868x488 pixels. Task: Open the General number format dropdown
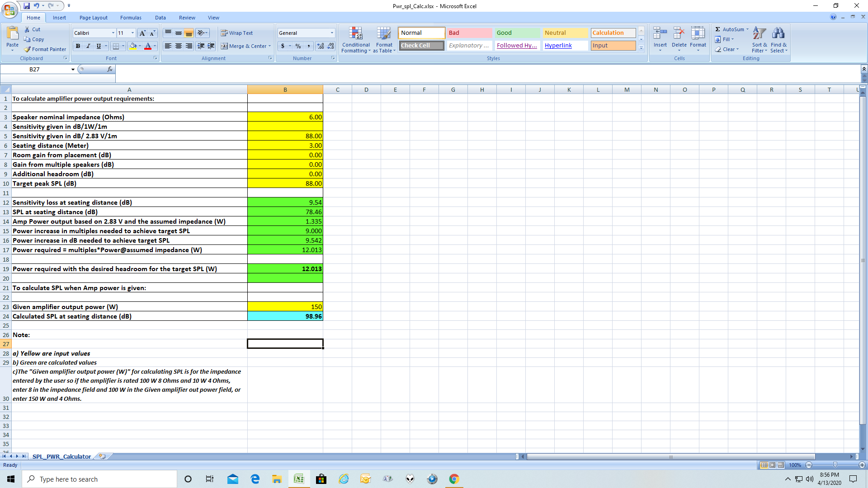tap(332, 33)
